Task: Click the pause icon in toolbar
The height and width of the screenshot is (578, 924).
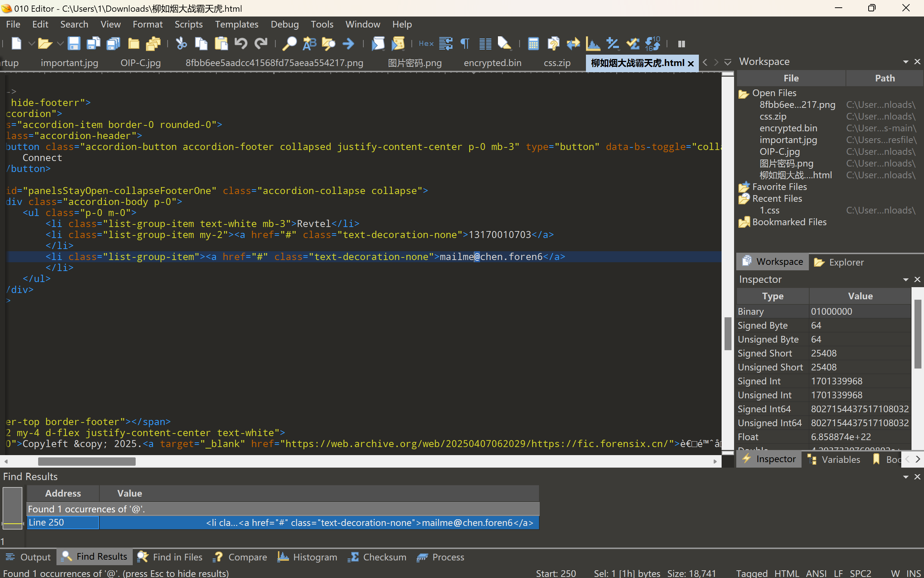Action: coord(681,44)
